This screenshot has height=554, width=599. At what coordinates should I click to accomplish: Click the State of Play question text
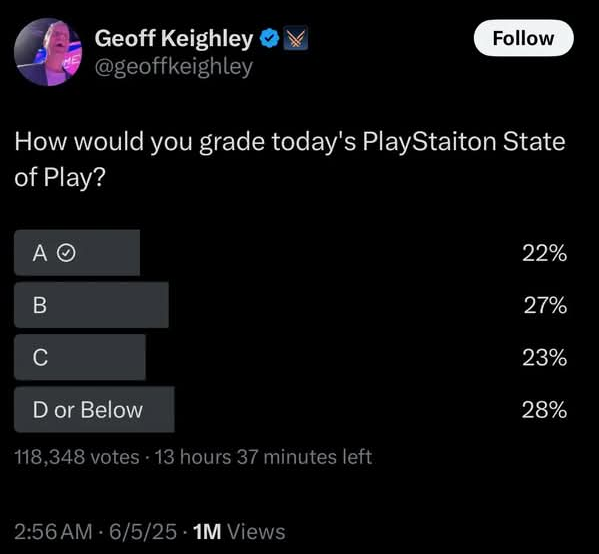(290, 159)
